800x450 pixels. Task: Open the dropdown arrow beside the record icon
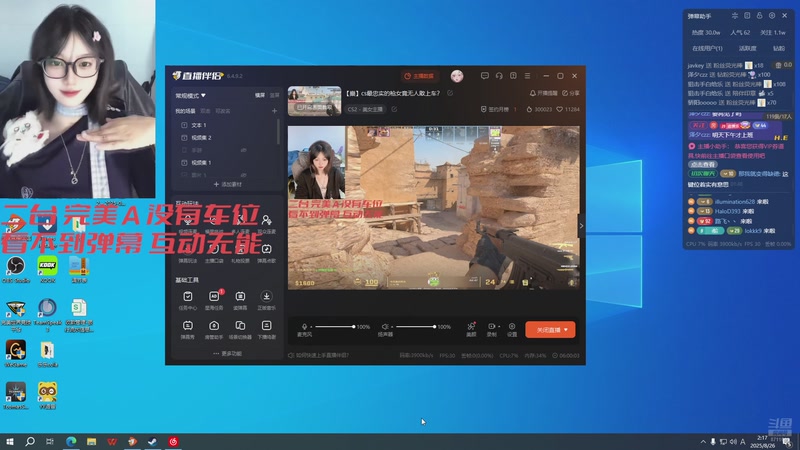(498, 327)
